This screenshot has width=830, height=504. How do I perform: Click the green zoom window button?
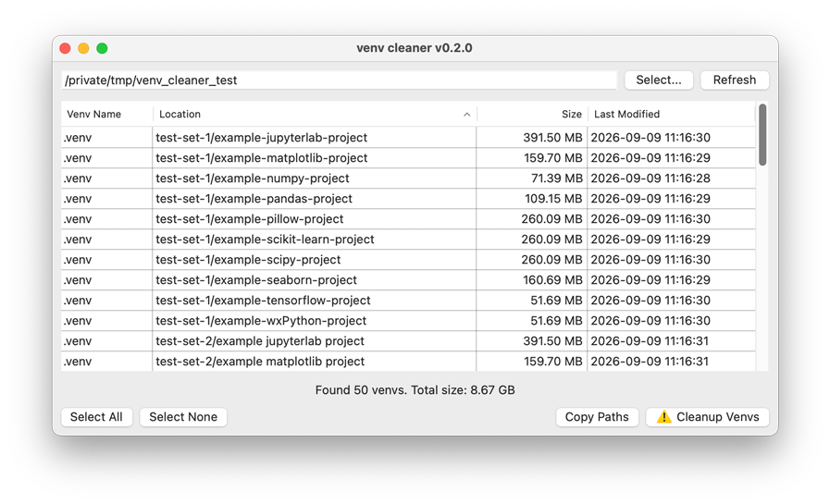coord(102,49)
